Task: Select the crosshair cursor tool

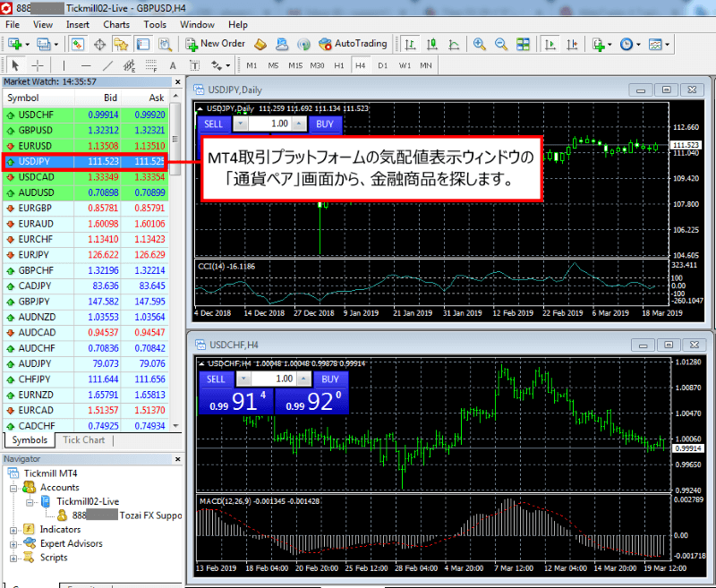Action: 37,65
